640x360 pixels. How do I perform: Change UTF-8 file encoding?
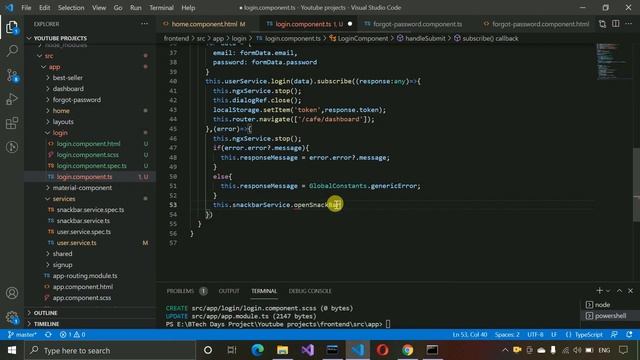point(535,334)
